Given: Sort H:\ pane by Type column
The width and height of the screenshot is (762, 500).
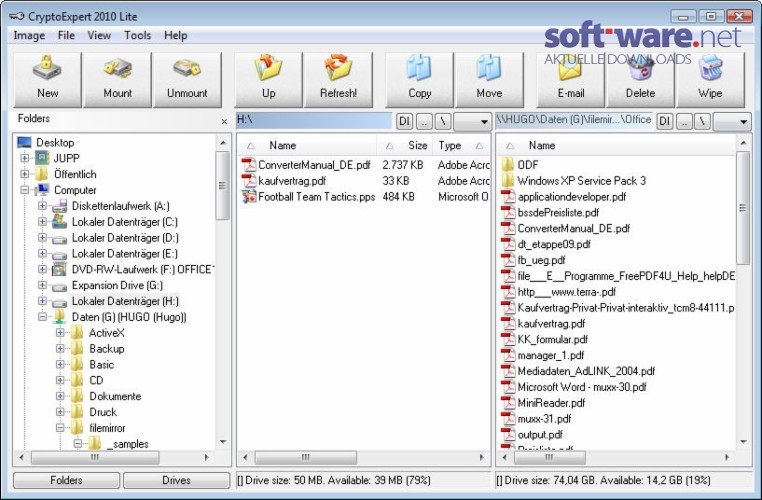Looking at the screenshot, I should tap(461, 145).
